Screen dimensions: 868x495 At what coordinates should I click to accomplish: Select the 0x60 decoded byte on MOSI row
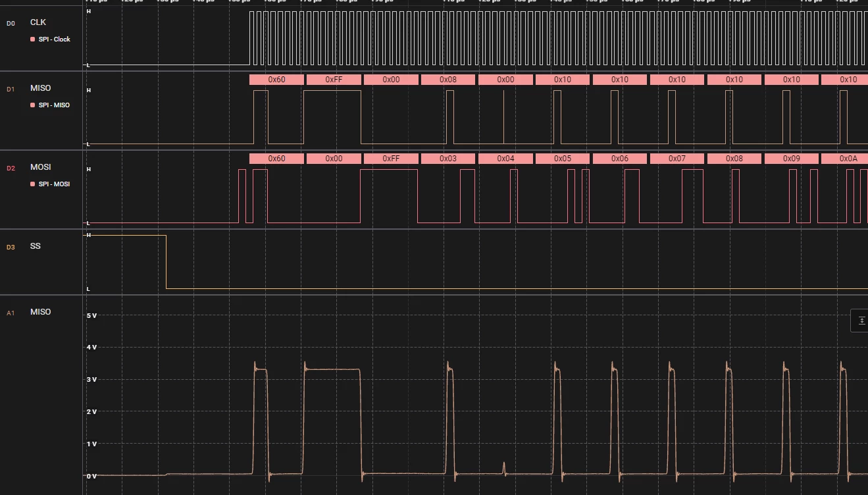click(x=277, y=159)
